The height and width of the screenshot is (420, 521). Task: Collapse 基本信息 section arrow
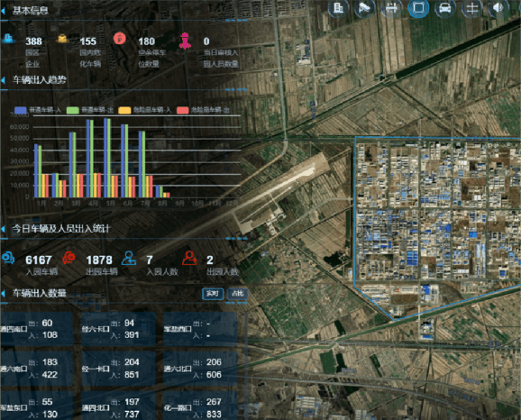pos(3,11)
